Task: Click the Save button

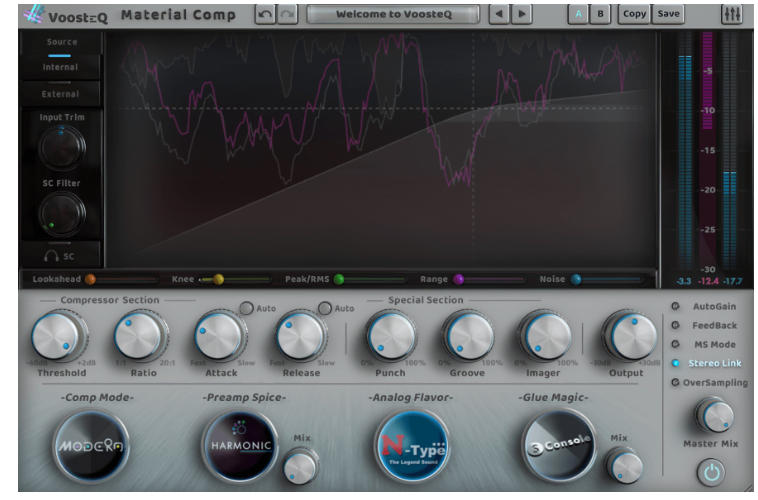Action: [669, 14]
